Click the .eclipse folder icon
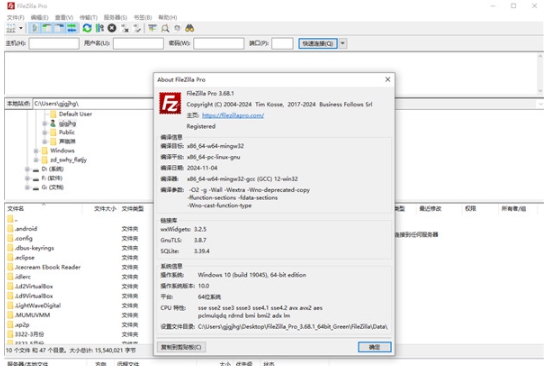Screen dimensions: 547x366 10,258
